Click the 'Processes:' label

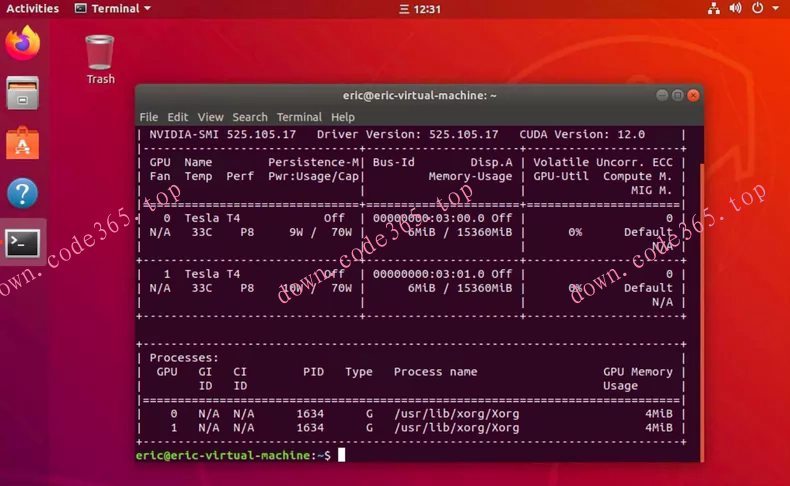tap(184, 358)
